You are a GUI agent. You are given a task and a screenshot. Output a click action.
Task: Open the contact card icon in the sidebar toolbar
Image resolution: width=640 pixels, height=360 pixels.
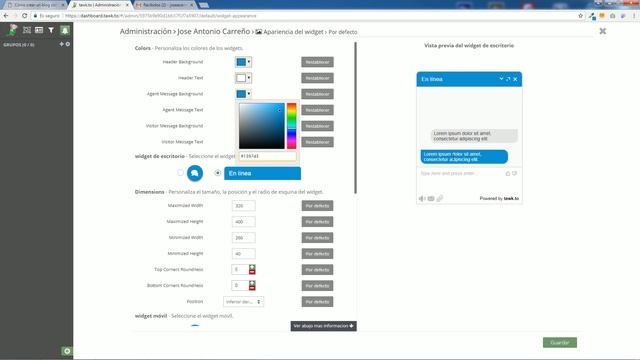(39, 30)
